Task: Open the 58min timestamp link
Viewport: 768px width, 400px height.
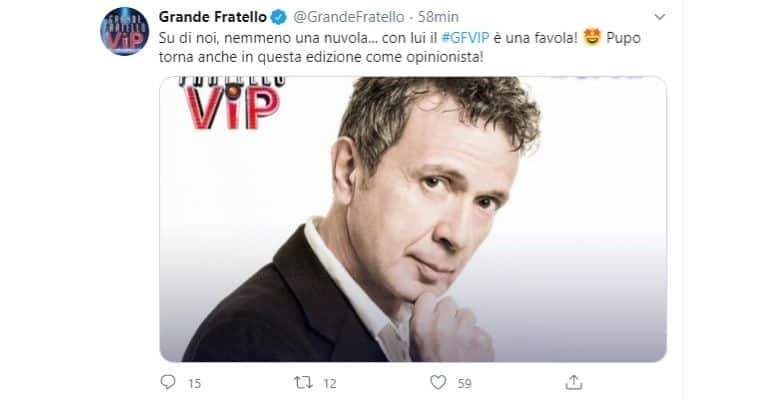Action: [x=438, y=17]
